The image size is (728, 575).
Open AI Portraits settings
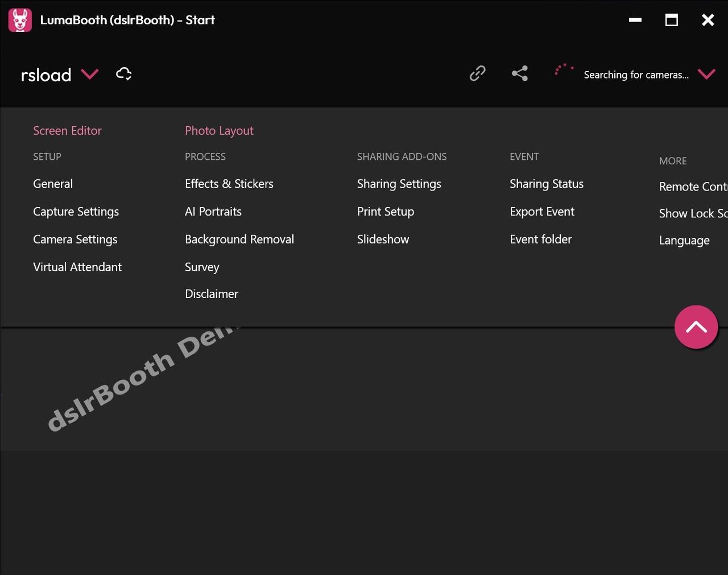coord(213,212)
